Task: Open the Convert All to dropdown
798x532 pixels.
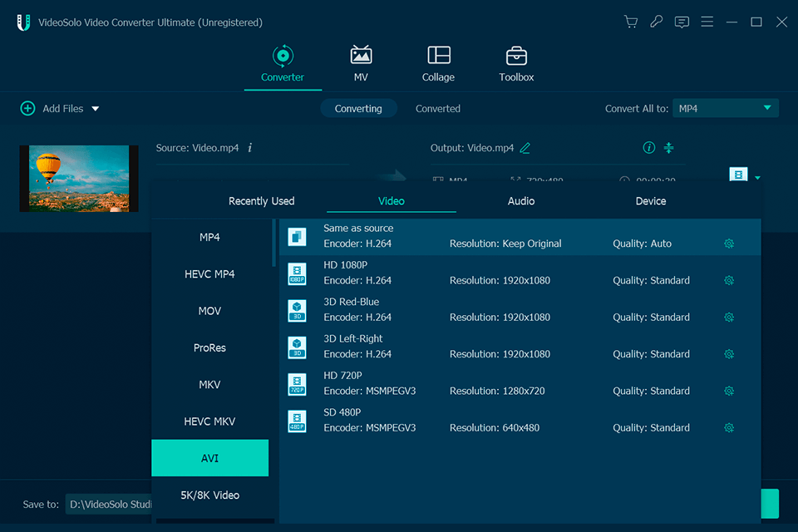Action: tap(725, 107)
